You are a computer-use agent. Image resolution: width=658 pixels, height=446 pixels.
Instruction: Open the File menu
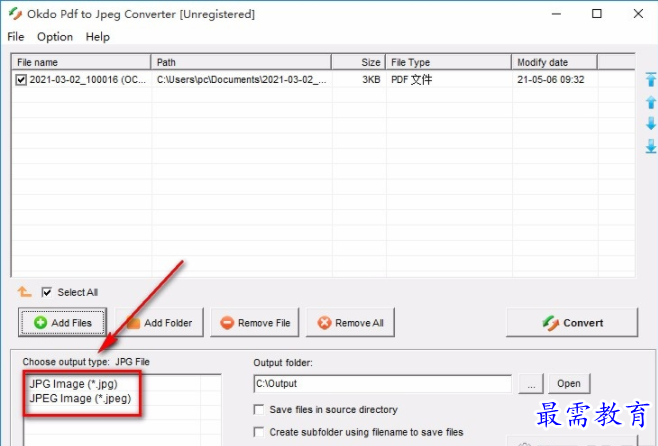point(16,37)
